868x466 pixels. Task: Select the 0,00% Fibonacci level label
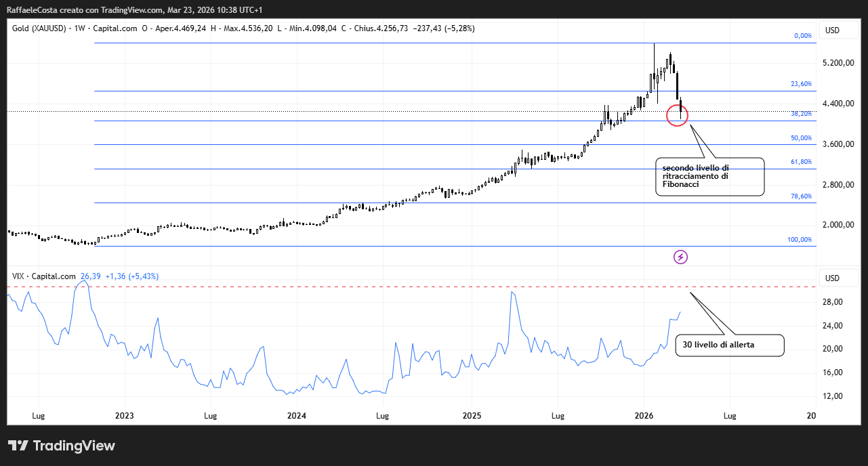click(802, 36)
